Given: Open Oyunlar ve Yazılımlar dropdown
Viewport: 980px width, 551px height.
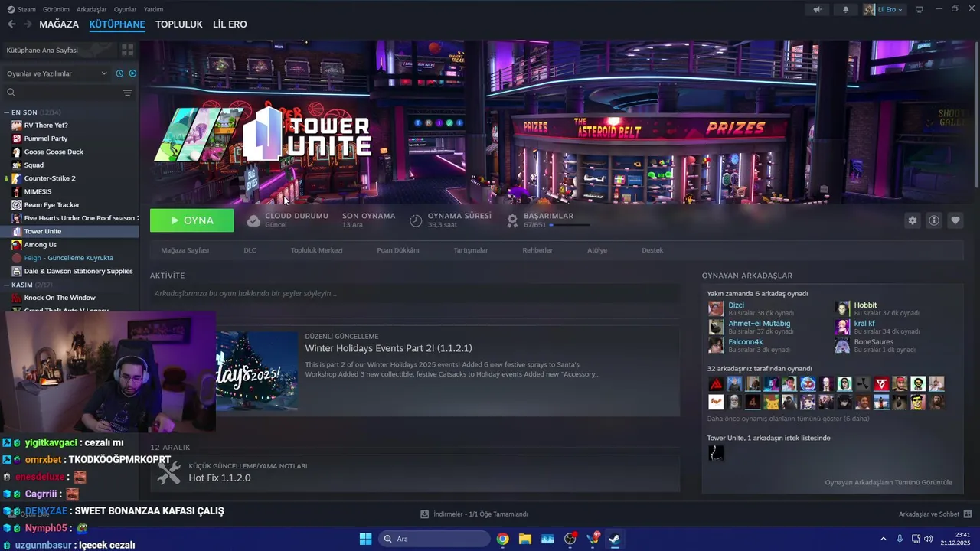Looking at the screenshot, I should click(x=57, y=73).
